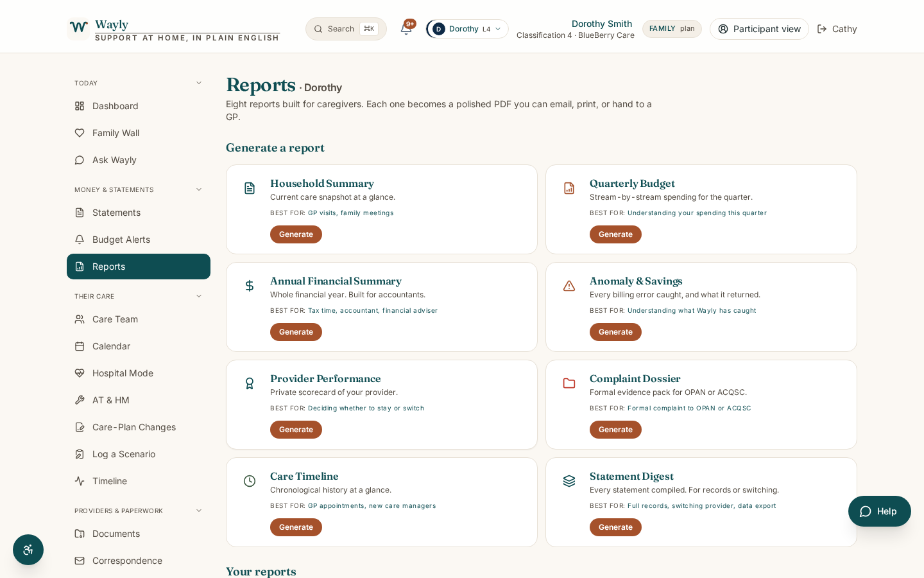Click the Quarterly Budget chart-file icon
This screenshot has width=924, height=578.
click(x=569, y=188)
